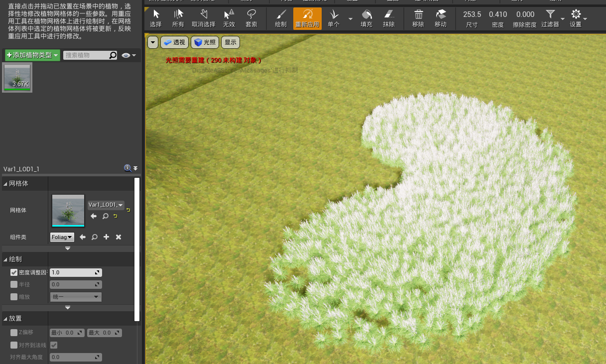Click the foliage search magnifier icon
This screenshot has width=606, height=364.
coord(113,55)
